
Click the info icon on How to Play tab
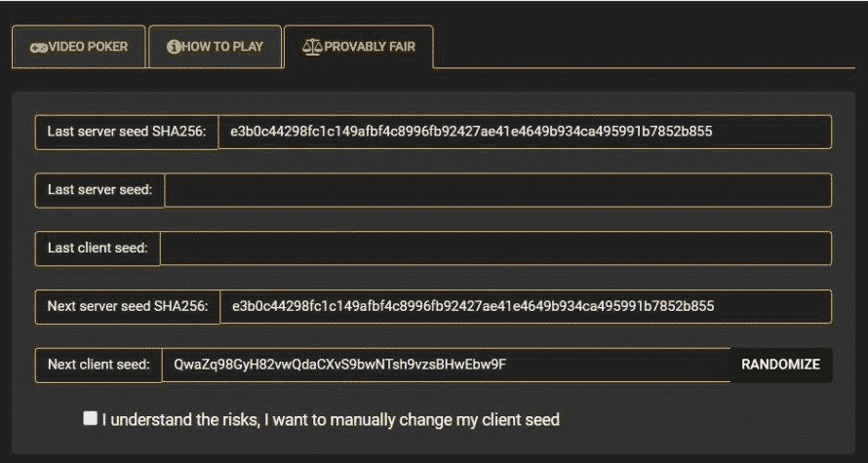174,46
